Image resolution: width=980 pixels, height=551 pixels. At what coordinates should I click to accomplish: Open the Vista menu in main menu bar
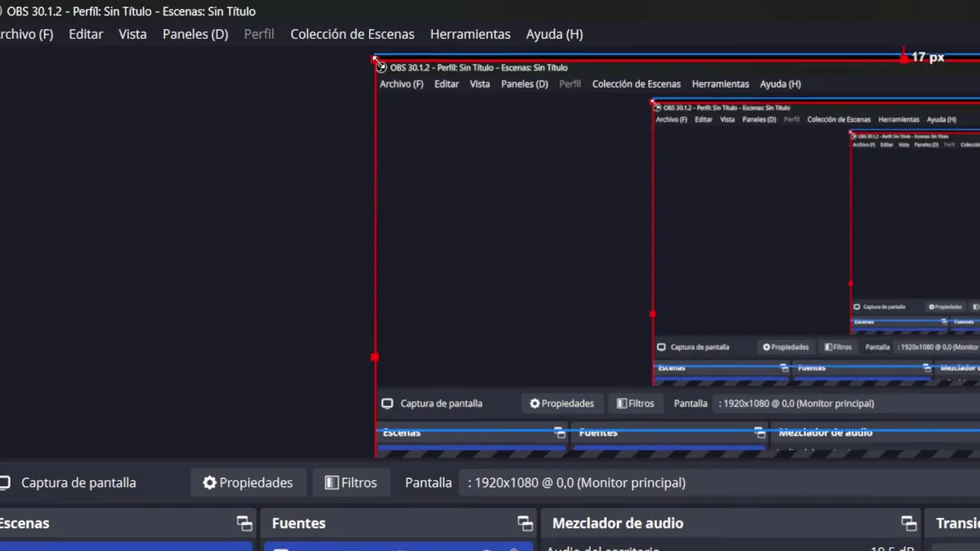click(132, 34)
